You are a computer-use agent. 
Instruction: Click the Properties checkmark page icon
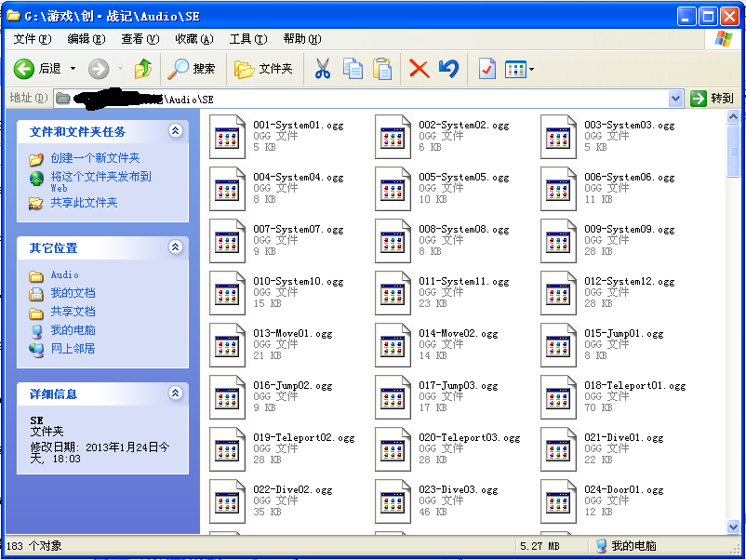tap(486, 69)
